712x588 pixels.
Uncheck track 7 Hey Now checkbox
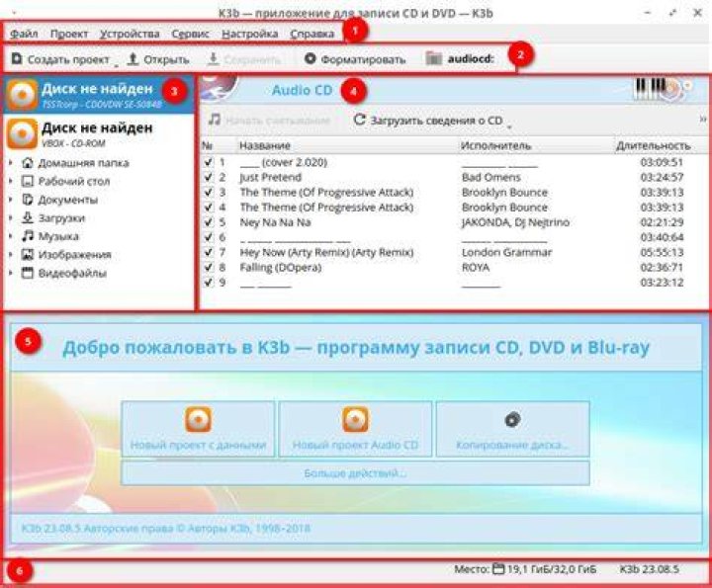208,252
